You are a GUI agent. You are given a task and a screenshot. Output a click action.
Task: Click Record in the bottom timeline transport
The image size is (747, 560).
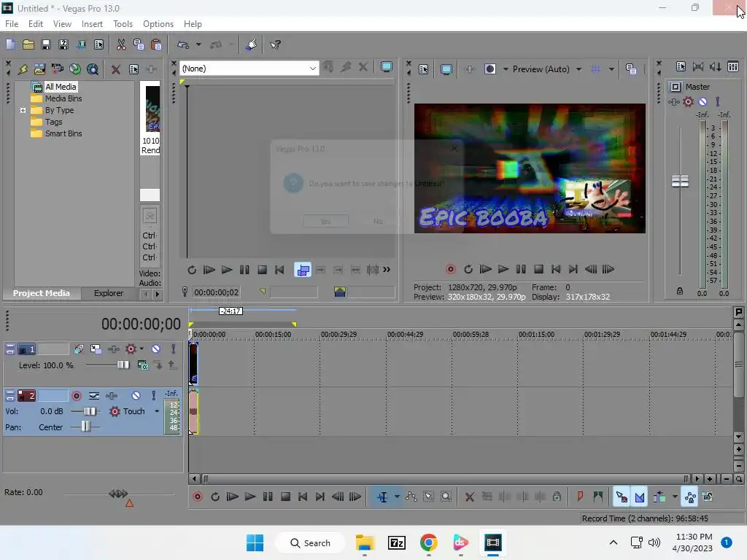197,497
